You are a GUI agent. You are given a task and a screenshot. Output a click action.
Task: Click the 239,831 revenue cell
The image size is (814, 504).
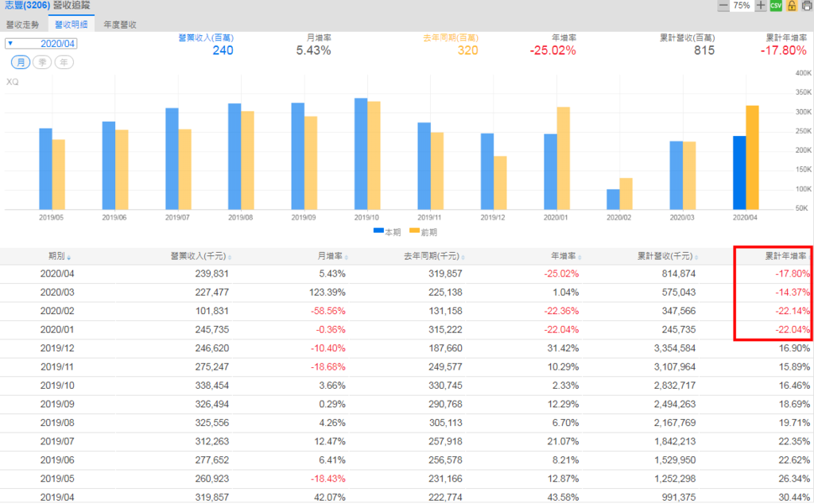tap(211, 273)
